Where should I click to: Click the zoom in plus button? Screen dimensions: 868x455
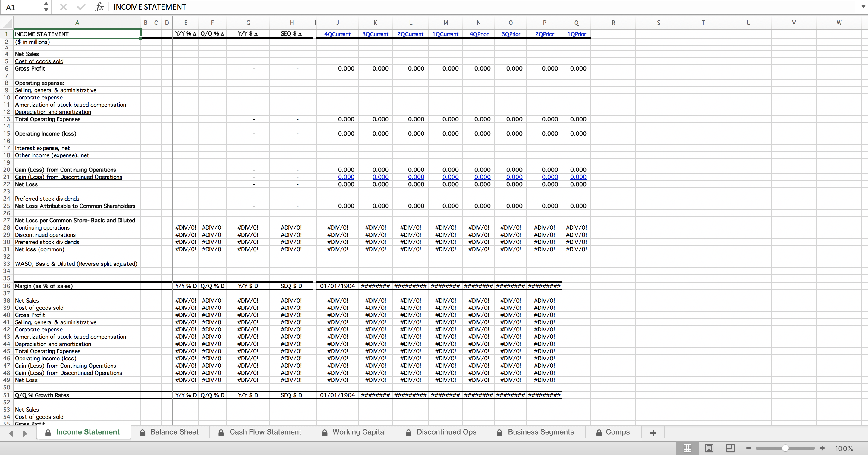tap(822, 448)
